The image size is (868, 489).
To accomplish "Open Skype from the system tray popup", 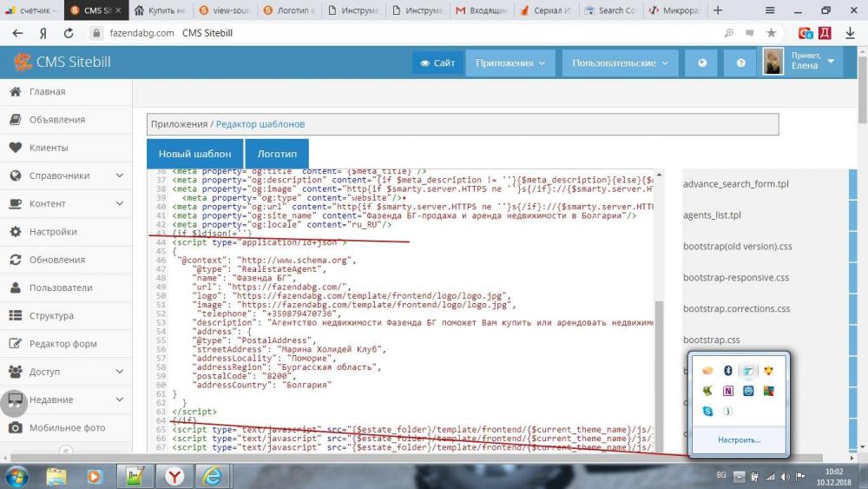I will (x=708, y=411).
